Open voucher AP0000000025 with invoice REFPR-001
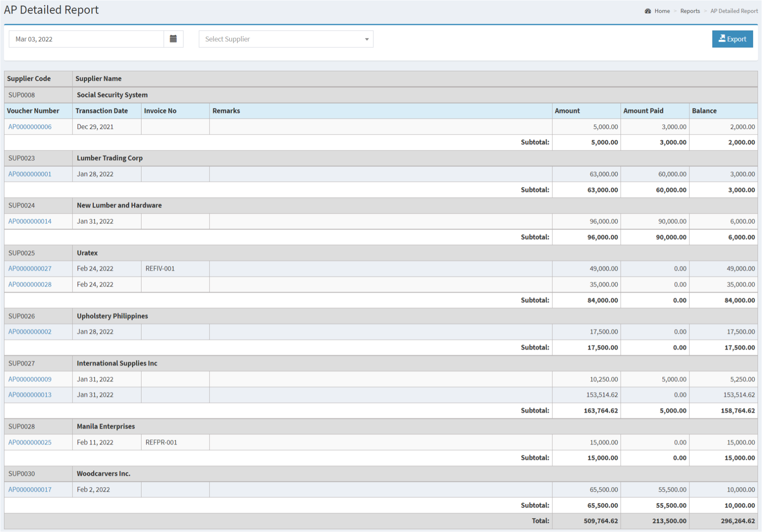The image size is (762, 532). coord(30,442)
